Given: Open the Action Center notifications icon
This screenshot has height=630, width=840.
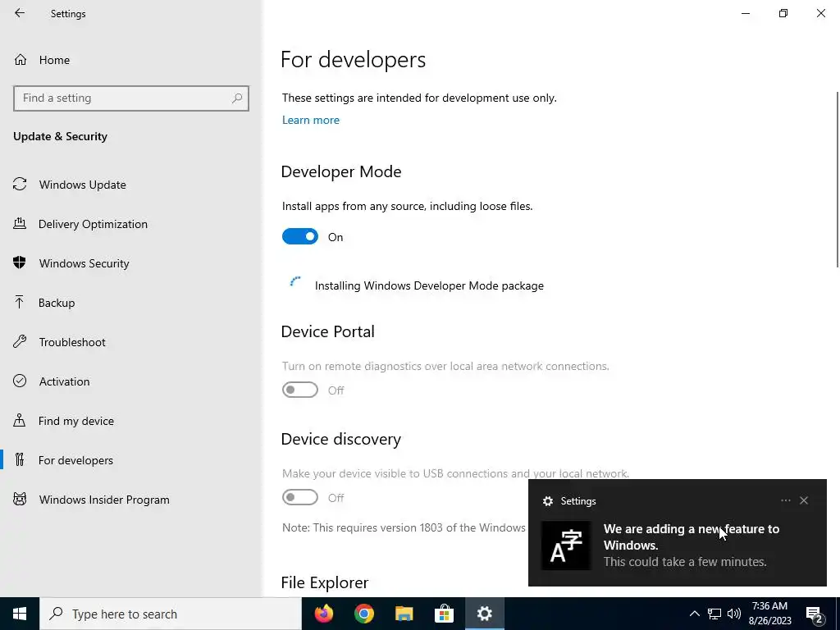Looking at the screenshot, I should 815,614.
